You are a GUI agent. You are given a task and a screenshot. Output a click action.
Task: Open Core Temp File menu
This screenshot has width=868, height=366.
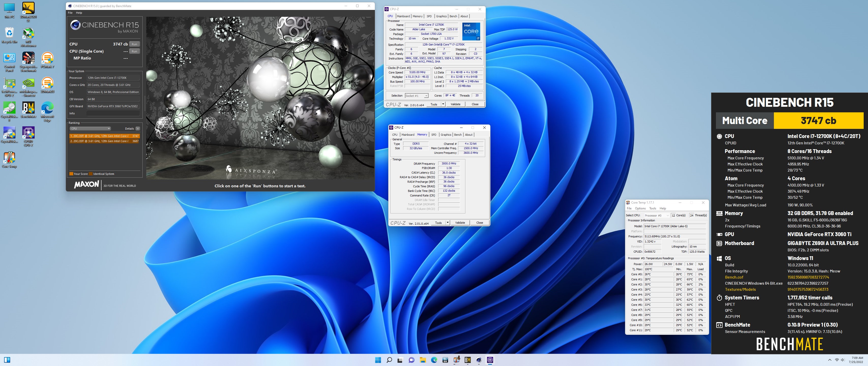(629, 208)
